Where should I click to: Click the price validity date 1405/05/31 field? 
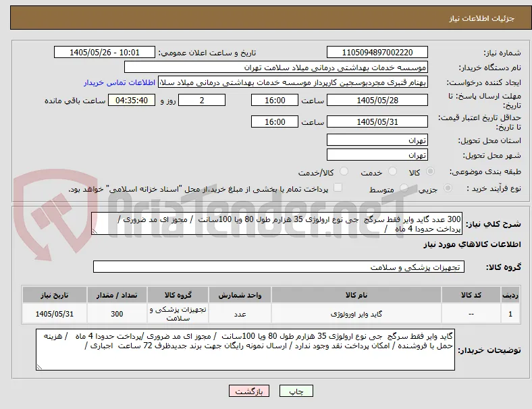pyautogui.click(x=377, y=121)
